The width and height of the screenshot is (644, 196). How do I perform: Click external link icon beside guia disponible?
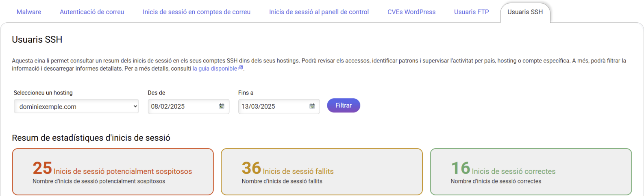[240, 68]
